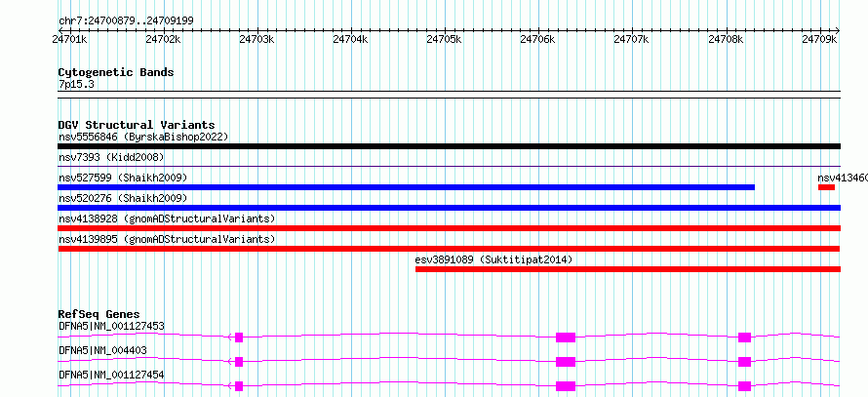This screenshot has height=397, width=868.
Task: Click NM_001127454's exon near 24708k
Action: 744,386
